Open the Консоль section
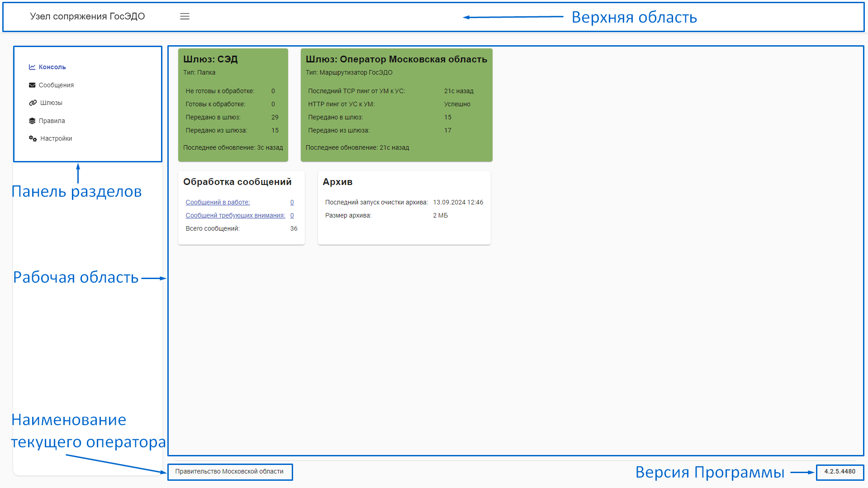 click(x=52, y=67)
